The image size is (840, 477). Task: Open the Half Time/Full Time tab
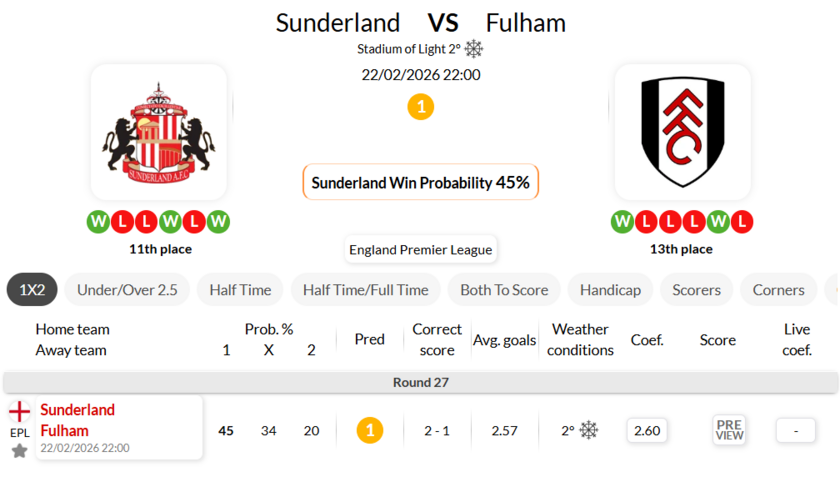(365, 290)
